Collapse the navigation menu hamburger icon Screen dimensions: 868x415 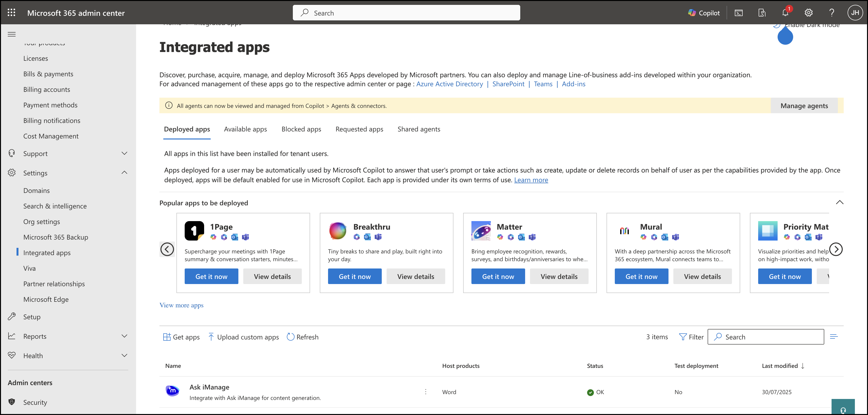click(12, 34)
